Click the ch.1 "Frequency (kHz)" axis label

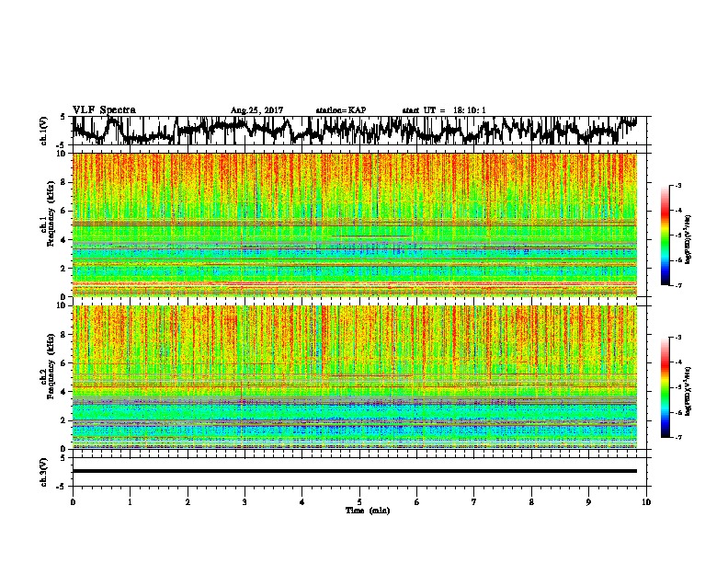(51, 214)
